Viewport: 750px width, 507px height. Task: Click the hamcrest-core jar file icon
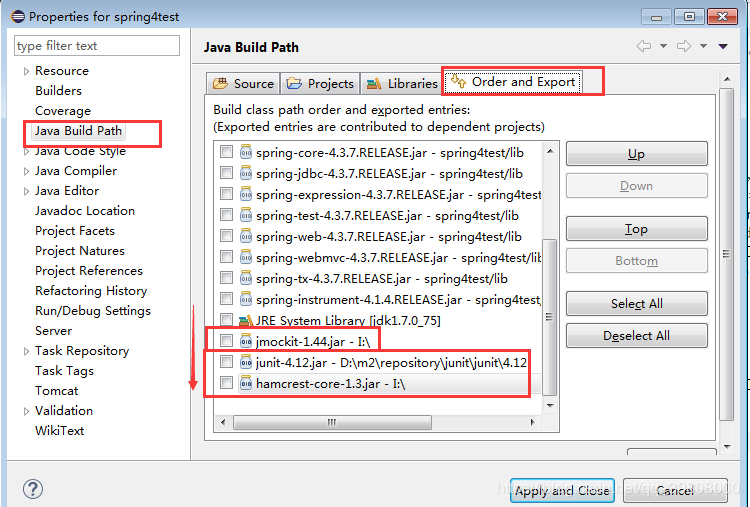pos(245,384)
